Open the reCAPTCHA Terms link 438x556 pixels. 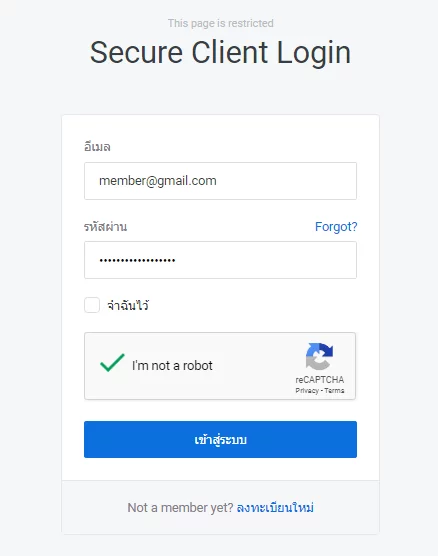click(x=334, y=391)
